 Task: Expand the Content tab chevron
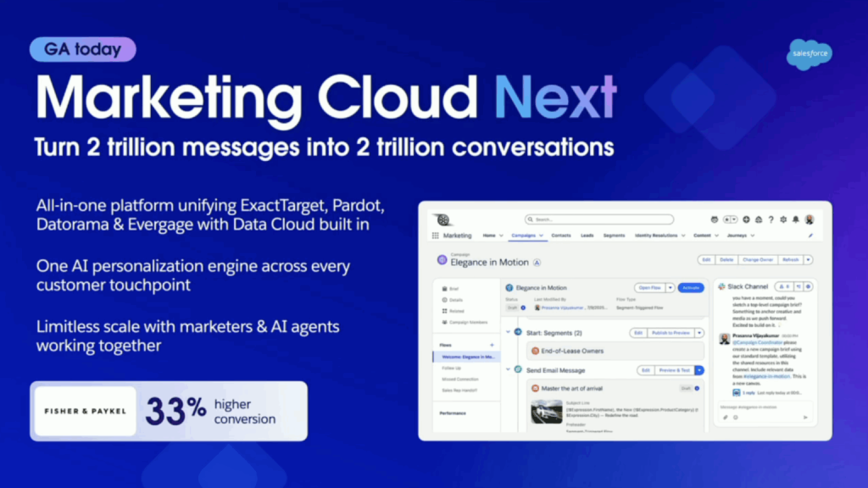[716, 236]
